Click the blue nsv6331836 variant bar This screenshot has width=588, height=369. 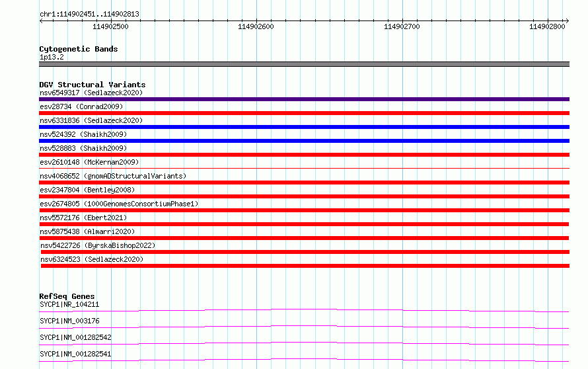point(304,127)
